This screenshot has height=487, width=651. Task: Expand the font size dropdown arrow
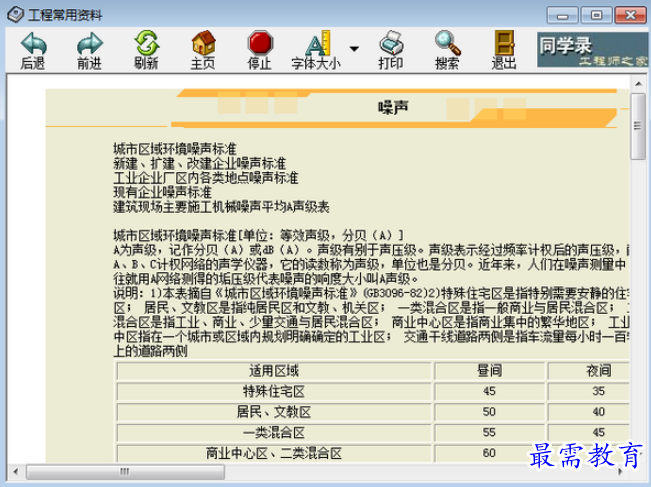[x=354, y=49]
